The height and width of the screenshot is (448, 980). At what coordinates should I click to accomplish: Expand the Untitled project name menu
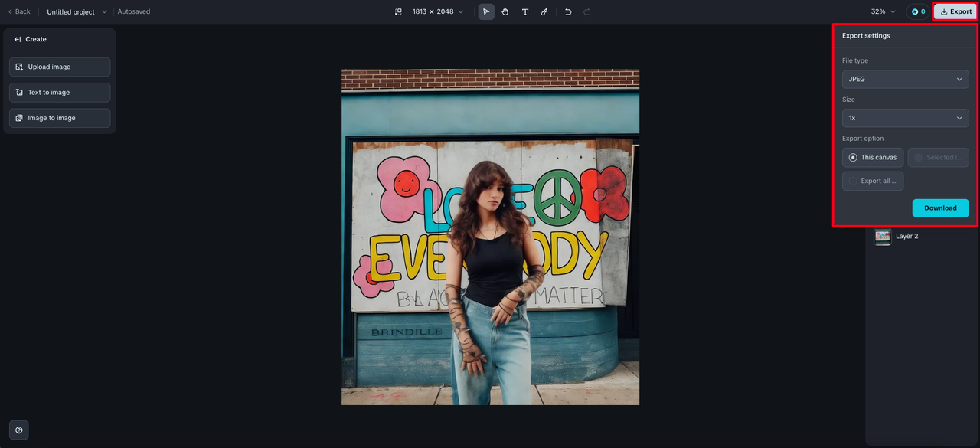(77, 11)
